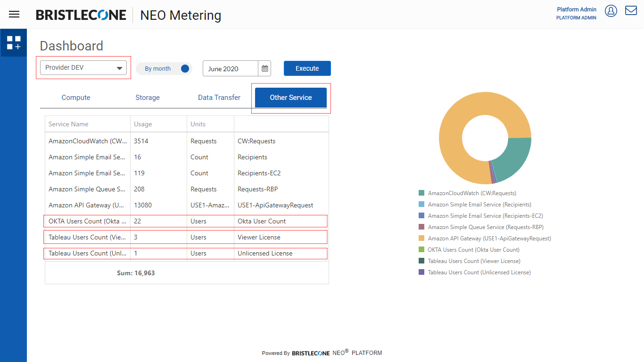Toggle AmazonCloudWatch legend item in chart
Image resolution: width=644 pixels, height=362 pixels.
[471, 193]
